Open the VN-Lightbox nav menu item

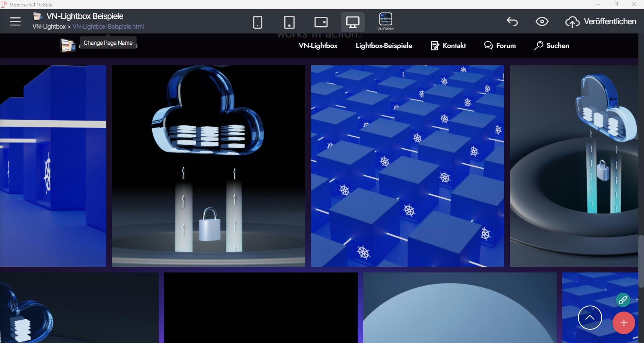click(318, 46)
